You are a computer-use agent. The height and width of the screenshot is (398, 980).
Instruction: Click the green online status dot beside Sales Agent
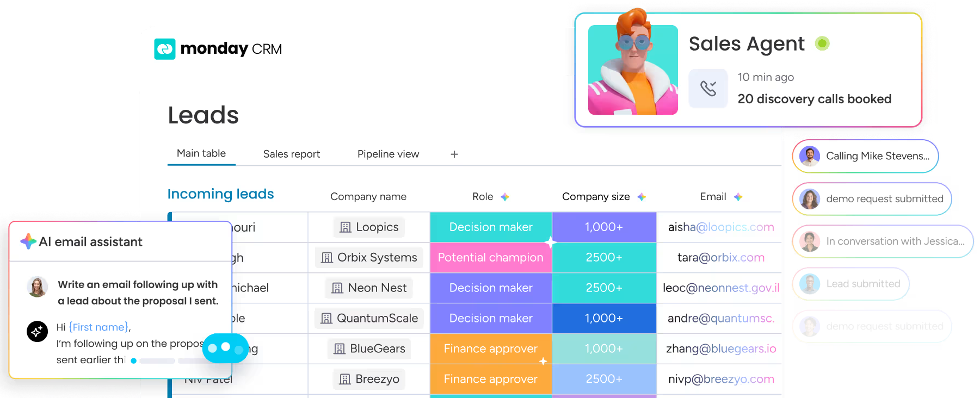(x=822, y=43)
